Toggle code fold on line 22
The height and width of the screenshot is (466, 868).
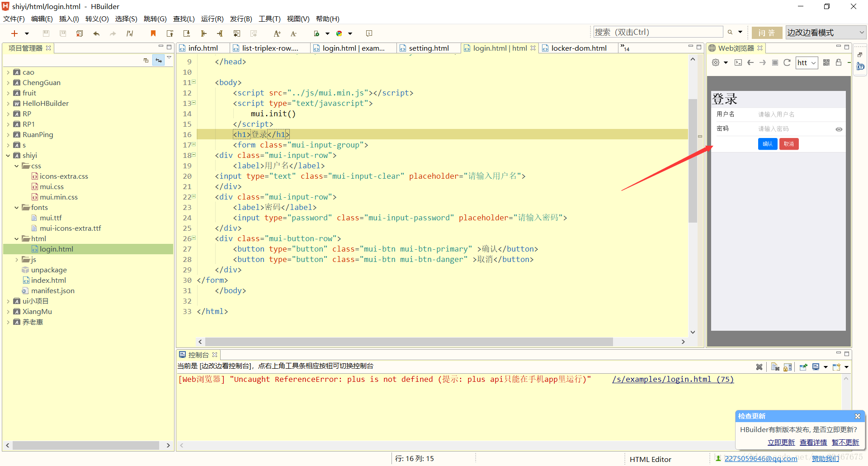tap(194, 197)
